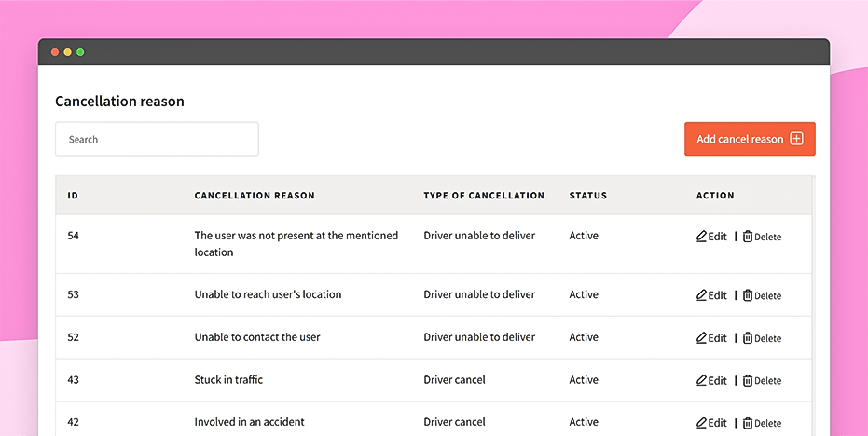Click the pencil Edit icon for row 54
Image resolution: width=868 pixels, height=436 pixels.
click(701, 237)
